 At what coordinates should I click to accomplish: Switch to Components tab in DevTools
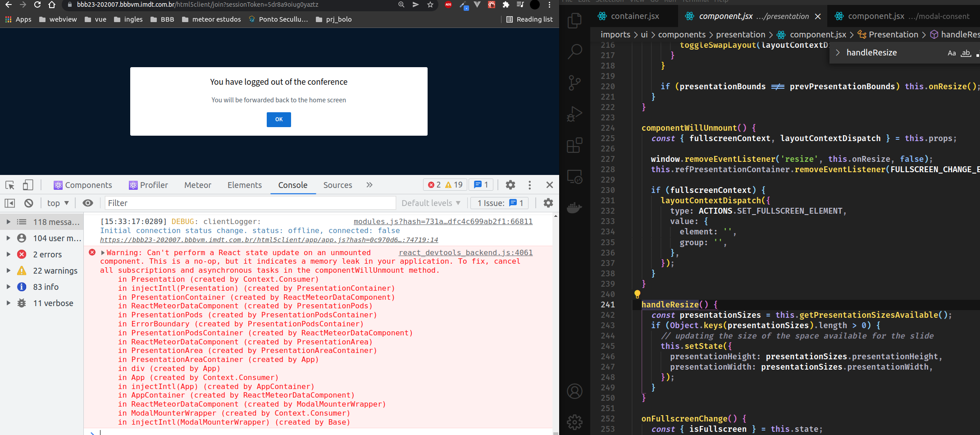83,185
